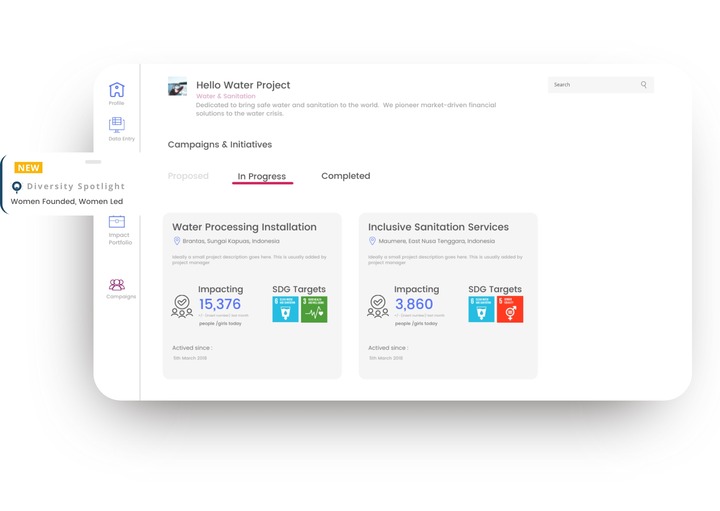Click location pin next to Maumere address
The image size is (720, 511).
coord(373,241)
